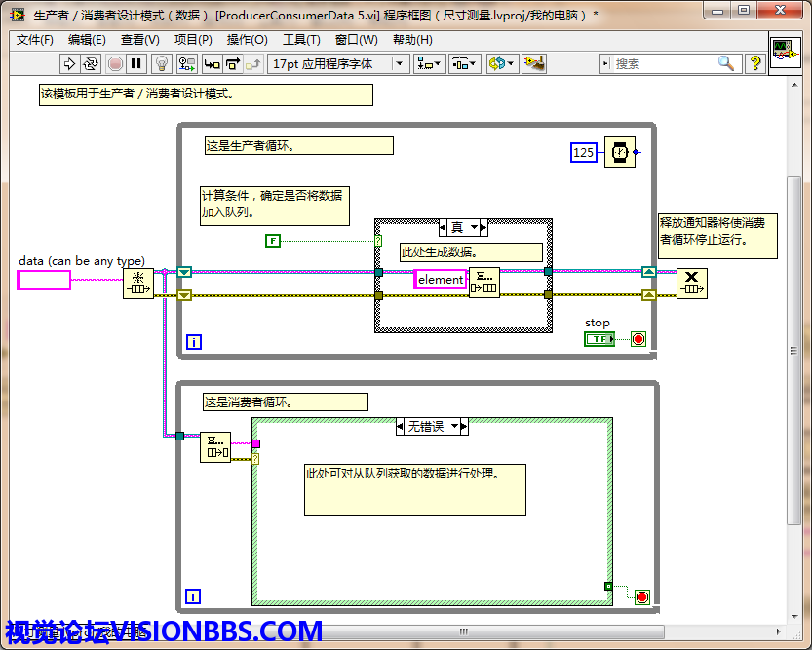Screen dimensions: 812x650
Task: Select the Wait (ms) timer node
Action: [619, 152]
